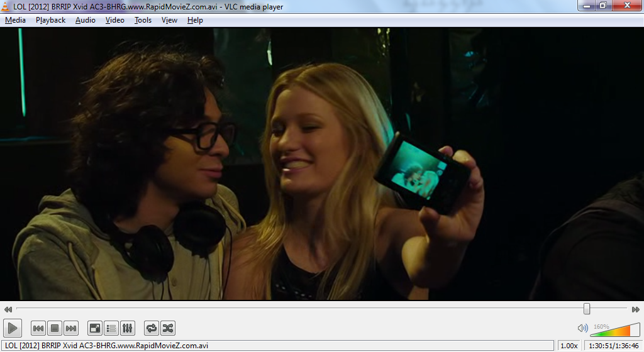Click the video display area
This screenshot has height=352, width=644.
(x=322, y=164)
